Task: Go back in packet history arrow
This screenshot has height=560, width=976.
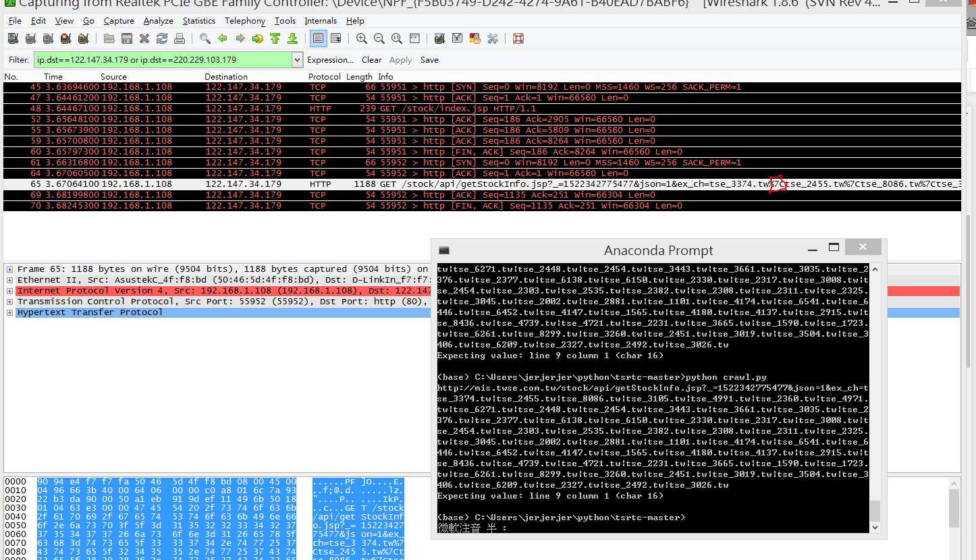Action: (x=222, y=38)
